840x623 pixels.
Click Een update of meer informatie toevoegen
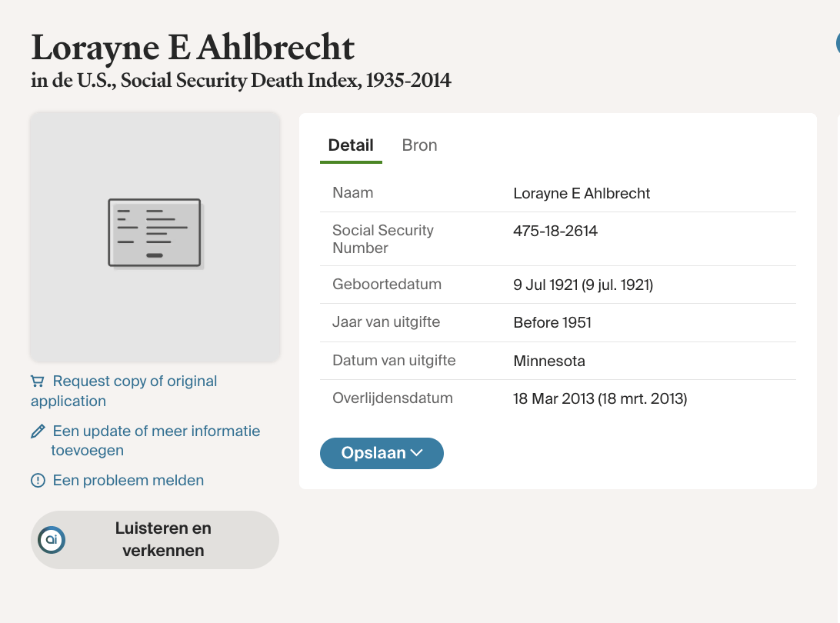point(156,431)
